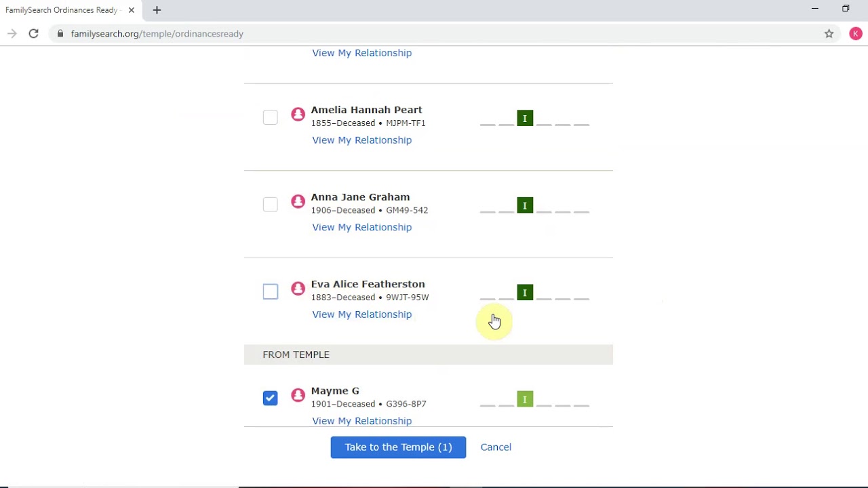Viewport: 868px width, 488px height.
Task: Close the FamilySearch Ordinances Ready tab
Action: (x=132, y=10)
